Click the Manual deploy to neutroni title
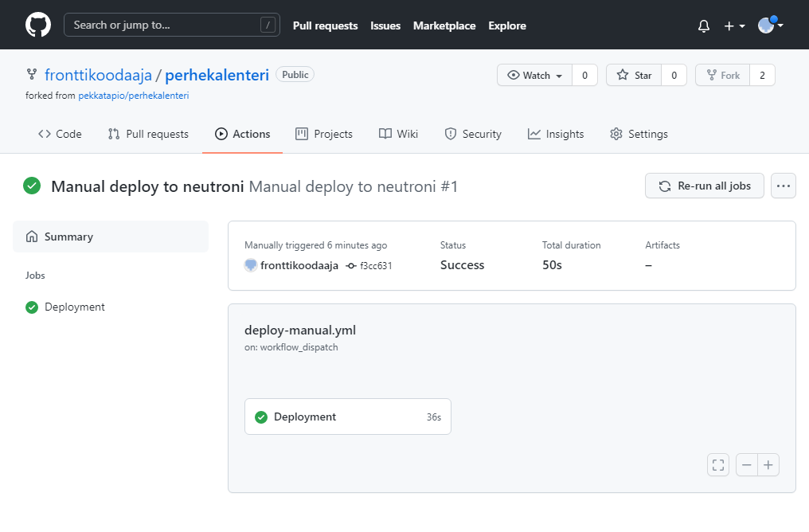 coord(147,186)
